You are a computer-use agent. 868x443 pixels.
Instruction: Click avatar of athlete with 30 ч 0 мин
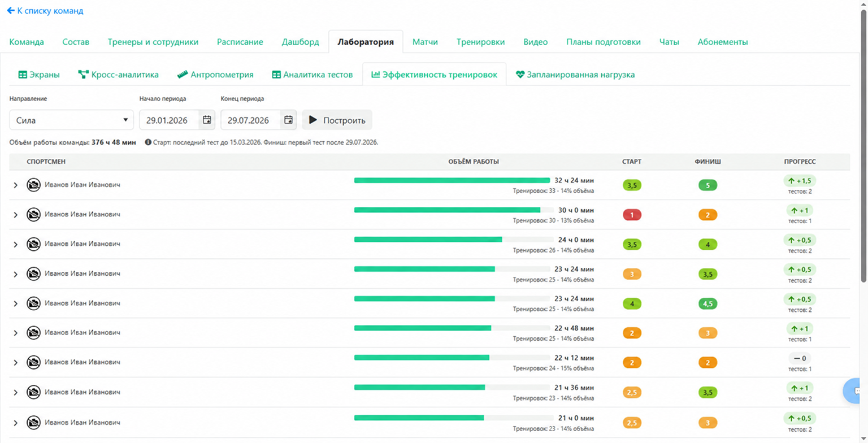click(33, 215)
